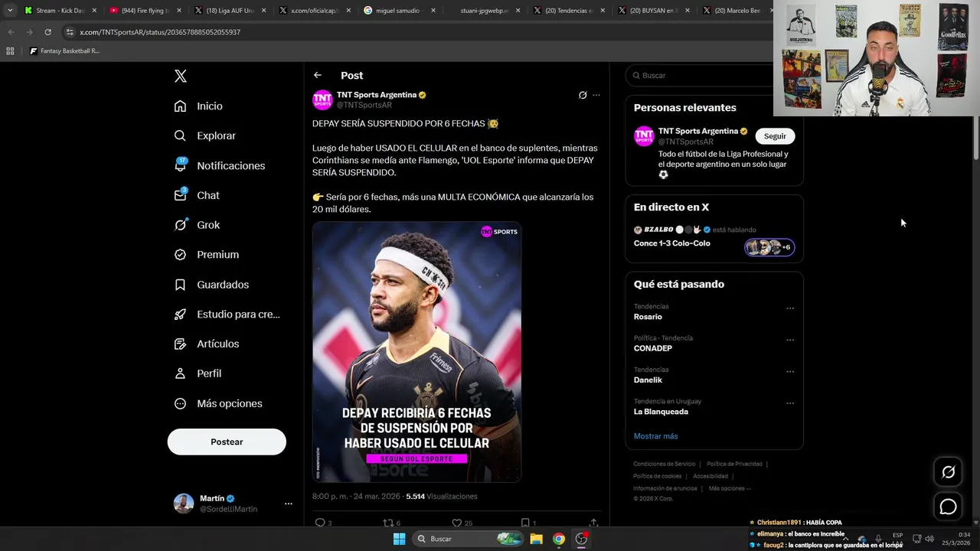This screenshot has width=980, height=551.
Task: Click the reply comment icon under the post
Action: [x=320, y=523]
